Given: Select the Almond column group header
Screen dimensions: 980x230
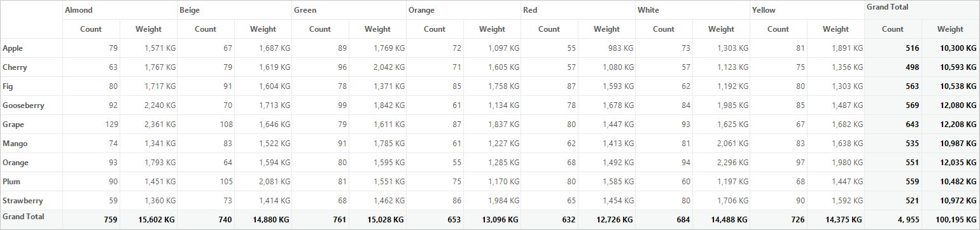Looking at the screenshot, I should (x=120, y=10).
